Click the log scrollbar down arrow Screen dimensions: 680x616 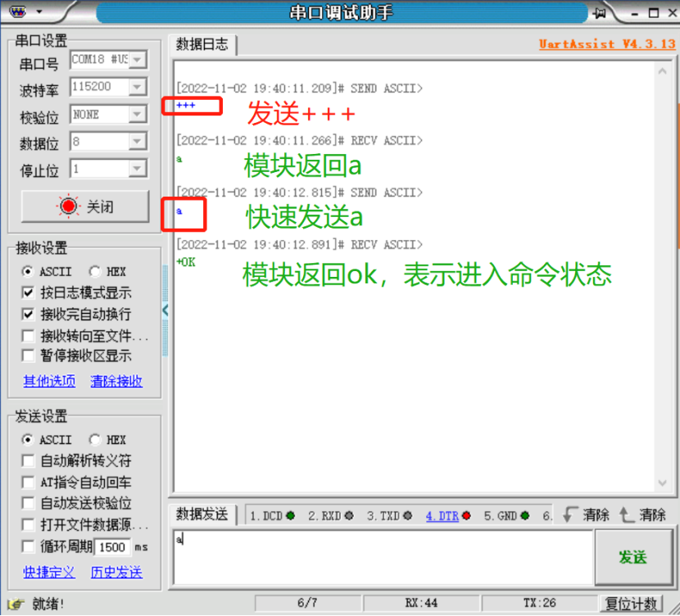(x=662, y=483)
